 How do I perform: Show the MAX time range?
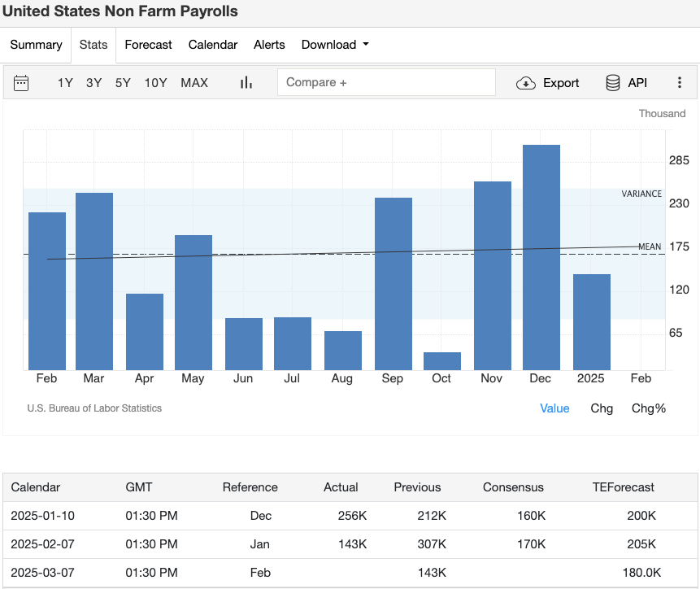click(x=194, y=82)
